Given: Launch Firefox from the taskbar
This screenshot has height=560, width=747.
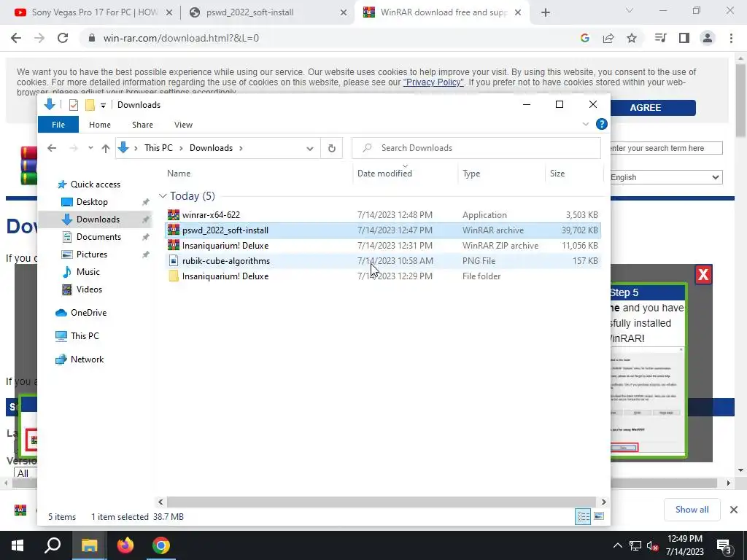Looking at the screenshot, I should pos(125,545).
